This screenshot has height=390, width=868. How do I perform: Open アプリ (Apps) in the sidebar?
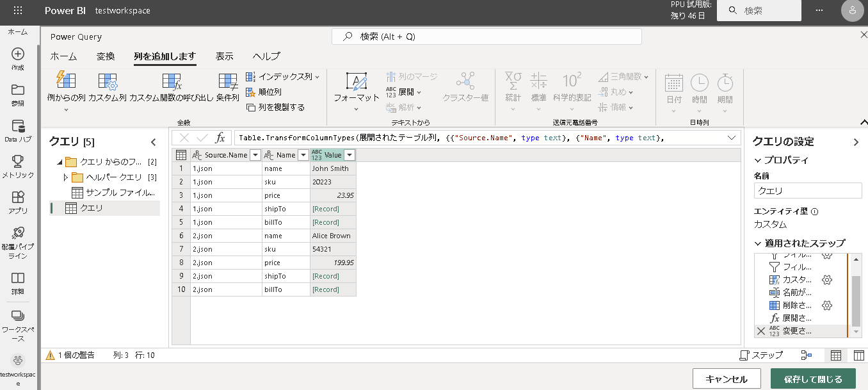pos(18,202)
